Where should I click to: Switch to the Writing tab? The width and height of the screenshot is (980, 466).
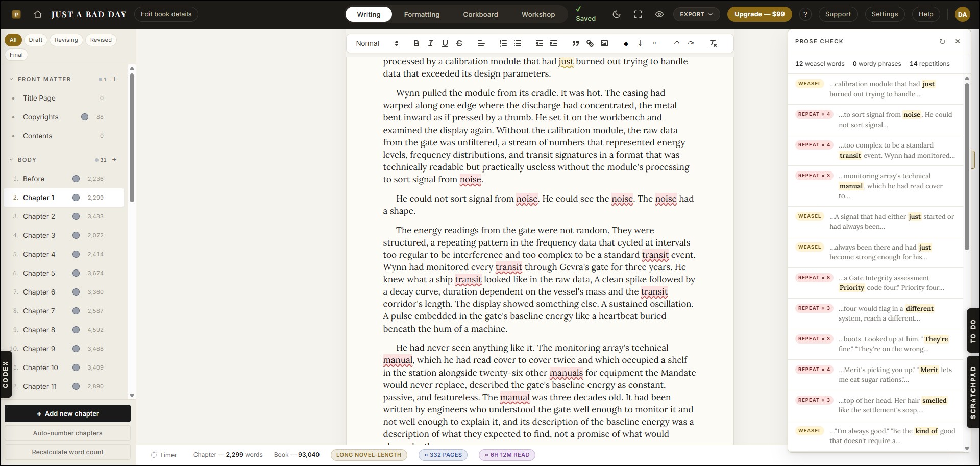(369, 14)
